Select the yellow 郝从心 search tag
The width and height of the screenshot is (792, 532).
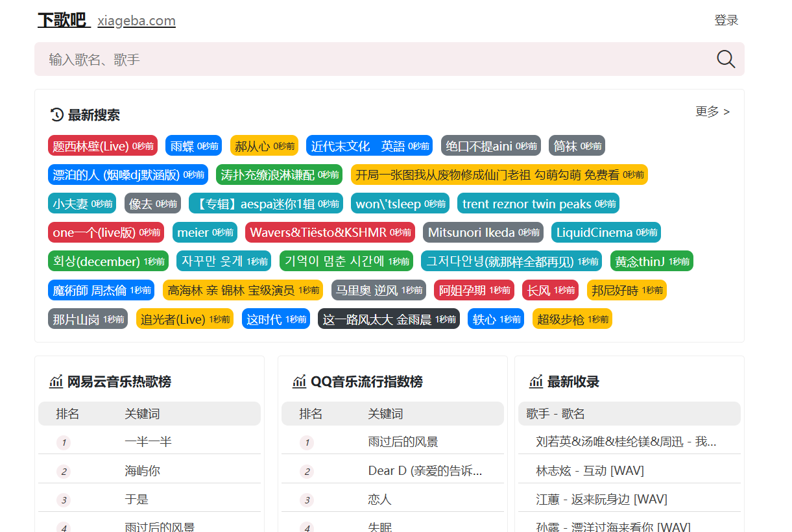263,146
